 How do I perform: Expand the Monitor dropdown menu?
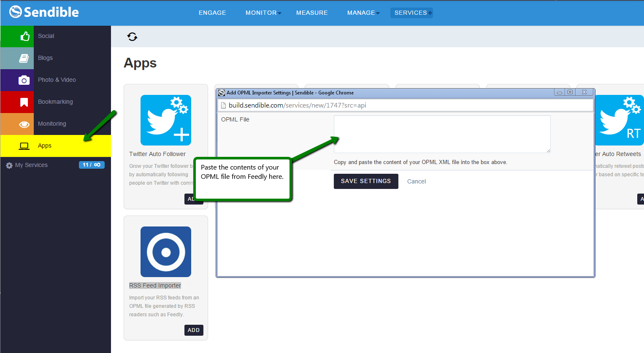click(263, 13)
